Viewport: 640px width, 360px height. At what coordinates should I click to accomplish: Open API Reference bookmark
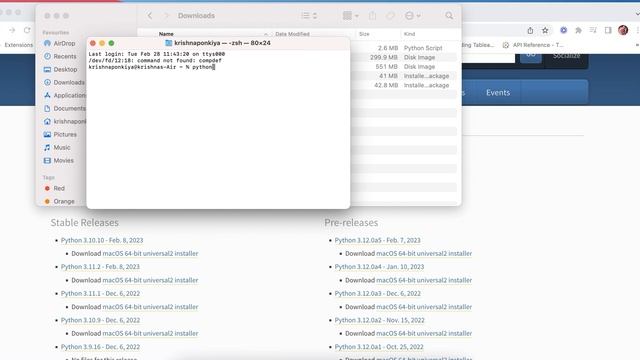pyautogui.click(x=533, y=45)
